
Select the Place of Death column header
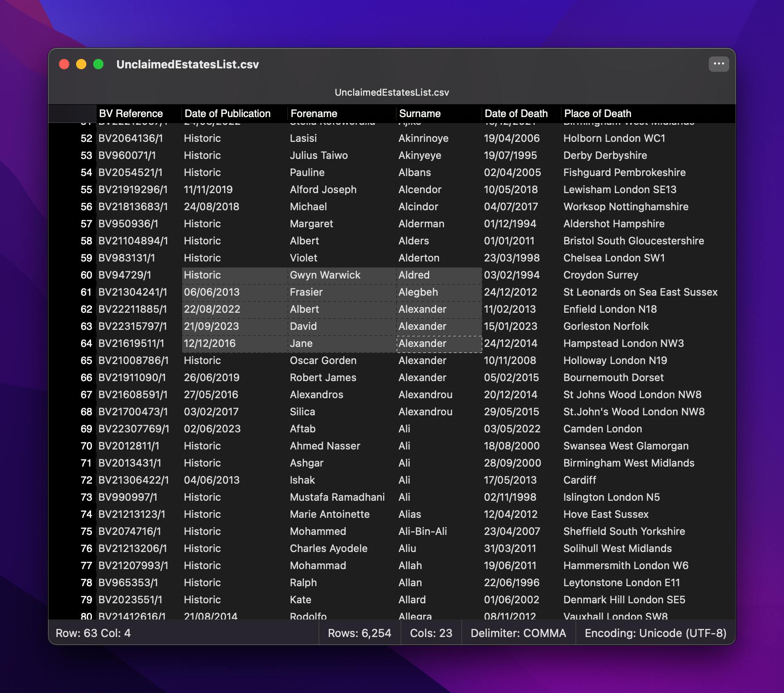click(597, 114)
